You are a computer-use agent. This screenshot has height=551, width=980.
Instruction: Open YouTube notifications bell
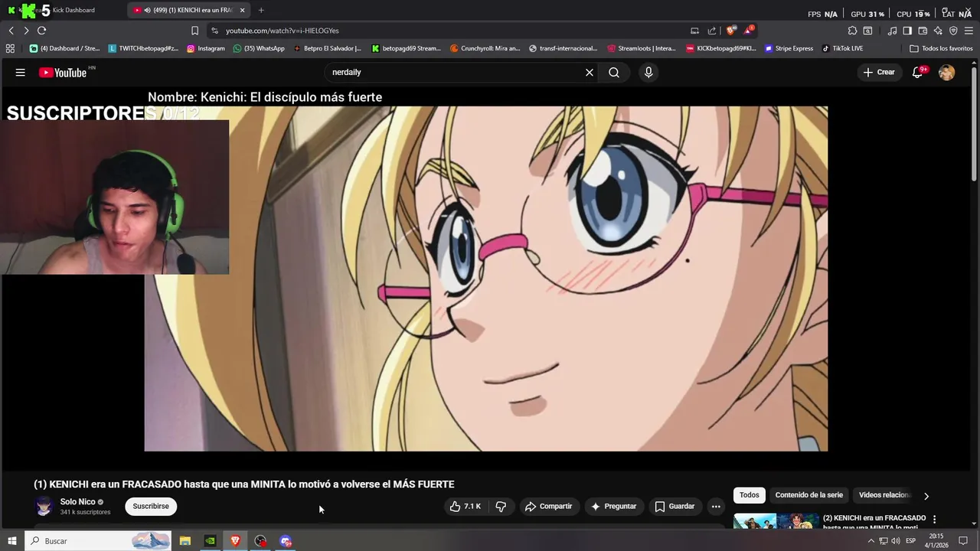tap(918, 72)
